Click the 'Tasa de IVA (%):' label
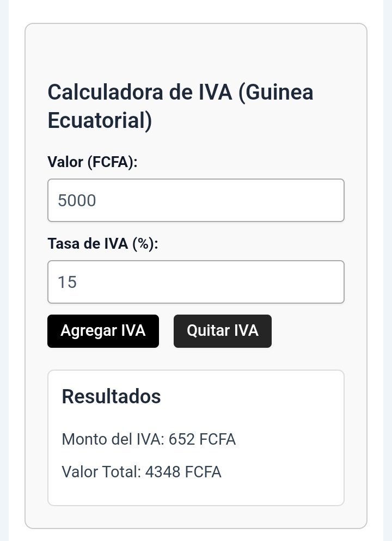 103,244
